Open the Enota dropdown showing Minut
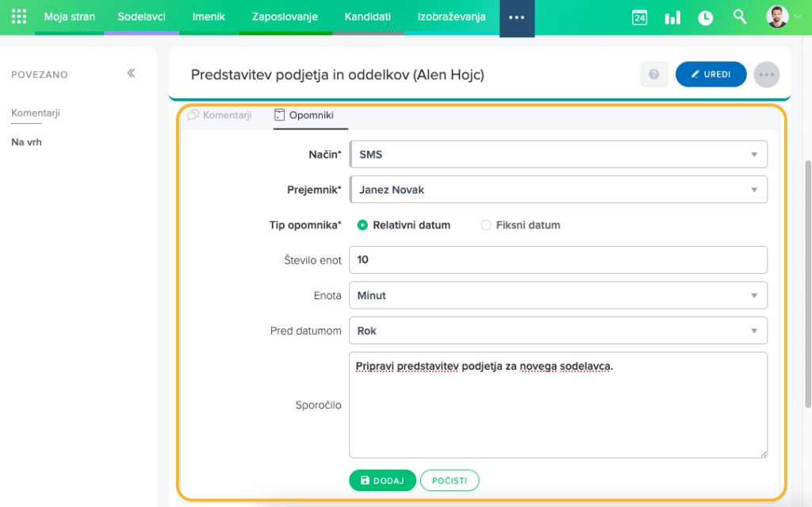Image resolution: width=812 pixels, height=507 pixels. coord(558,295)
